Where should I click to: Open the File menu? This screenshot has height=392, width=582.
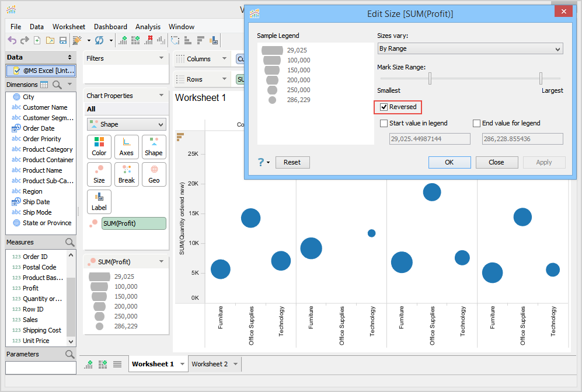[16, 27]
